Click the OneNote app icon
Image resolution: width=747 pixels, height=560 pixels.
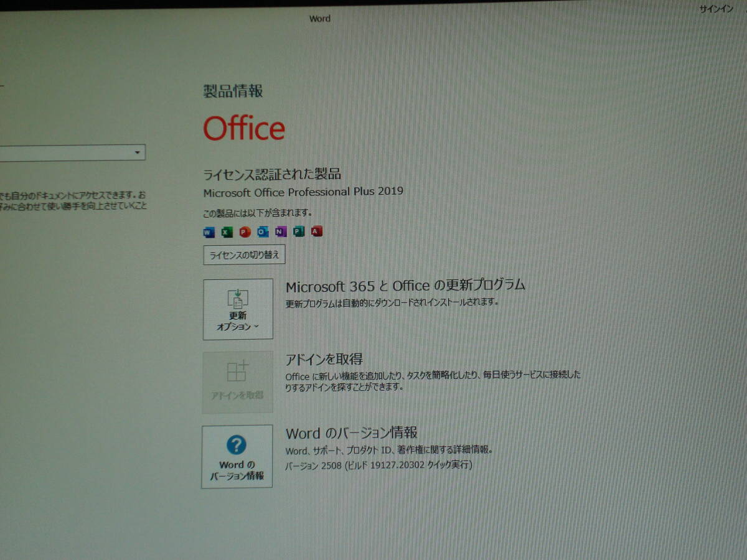281,232
